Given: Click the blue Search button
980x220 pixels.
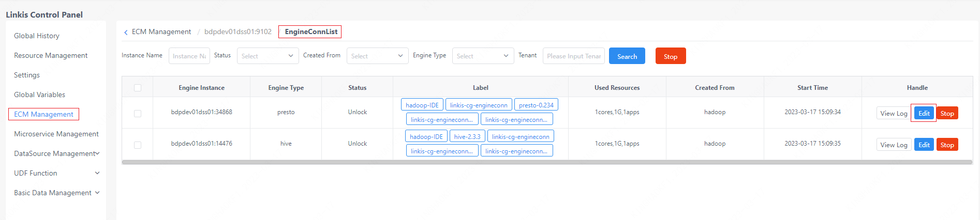Looking at the screenshot, I should click(627, 56).
